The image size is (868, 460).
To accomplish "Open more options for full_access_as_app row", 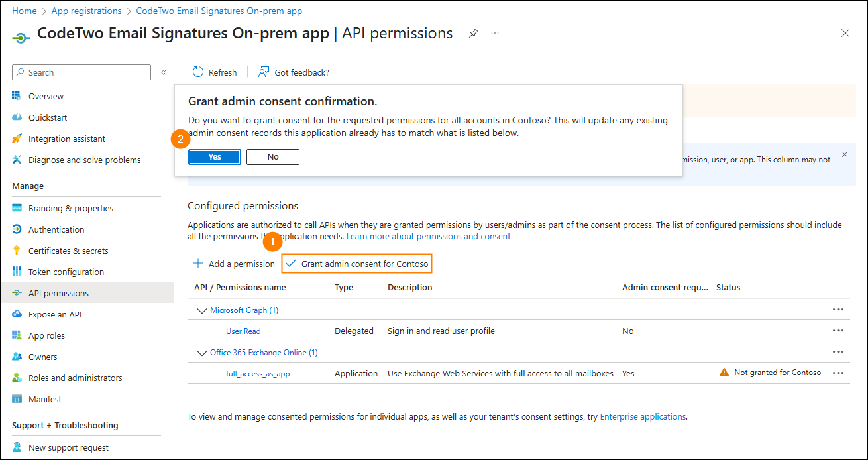I will point(838,373).
